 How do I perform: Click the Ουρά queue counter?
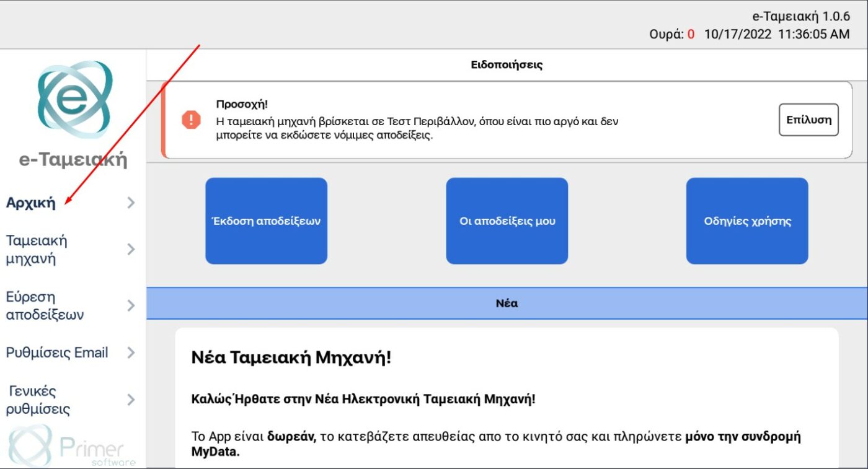click(x=671, y=34)
